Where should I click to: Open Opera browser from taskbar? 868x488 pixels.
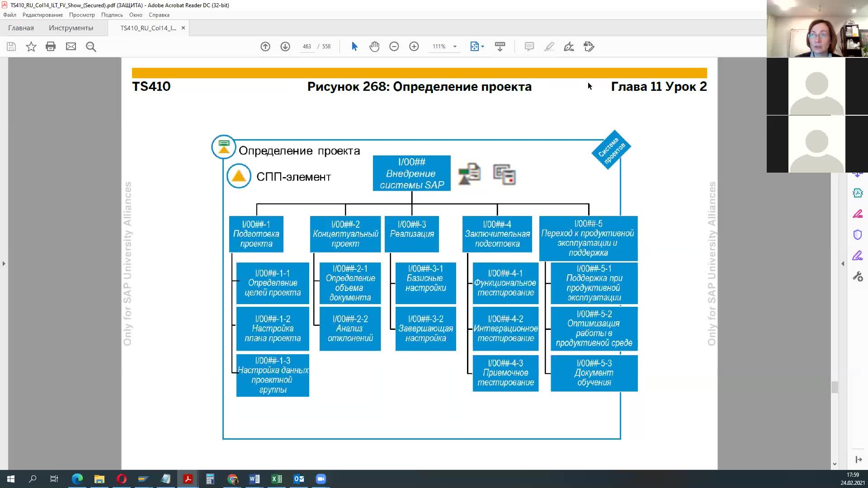point(122,479)
